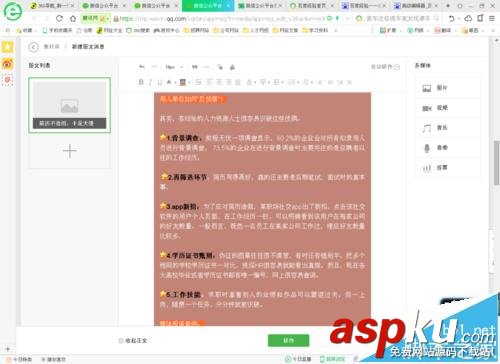Open the 公司网站 bookmark folder
Image resolution: width=500 pixels, height=364 pixels.
click(226, 30)
